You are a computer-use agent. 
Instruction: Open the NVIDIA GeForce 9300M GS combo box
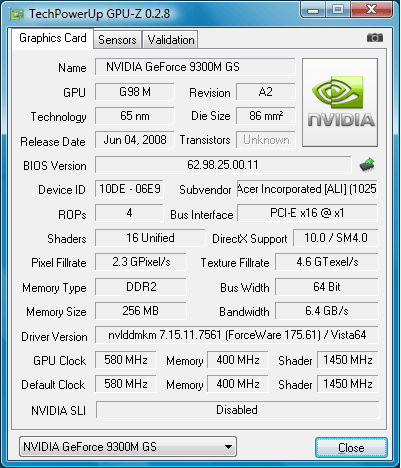tap(128, 447)
